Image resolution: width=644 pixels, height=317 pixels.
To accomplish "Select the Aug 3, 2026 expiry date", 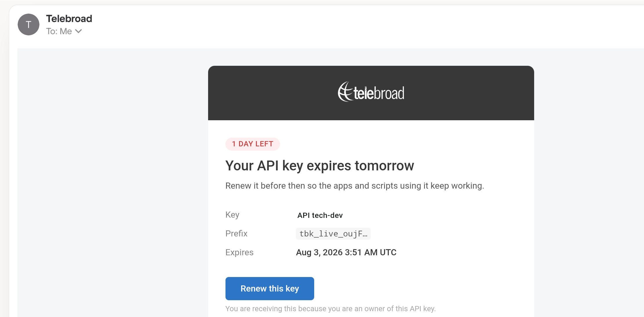I will click(x=346, y=252).
